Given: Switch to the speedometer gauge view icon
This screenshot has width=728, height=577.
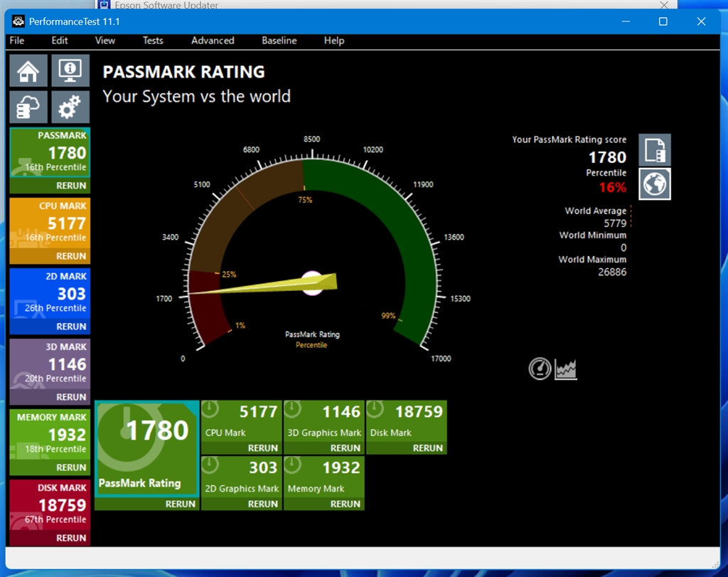Looking at the screenshot, I should [x=540, y=369].
